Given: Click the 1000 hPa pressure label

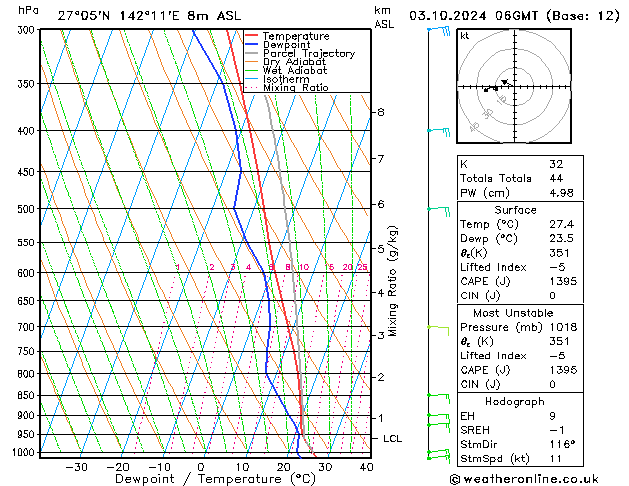Looking at the screenshot, I should click(x=26, y=452).
